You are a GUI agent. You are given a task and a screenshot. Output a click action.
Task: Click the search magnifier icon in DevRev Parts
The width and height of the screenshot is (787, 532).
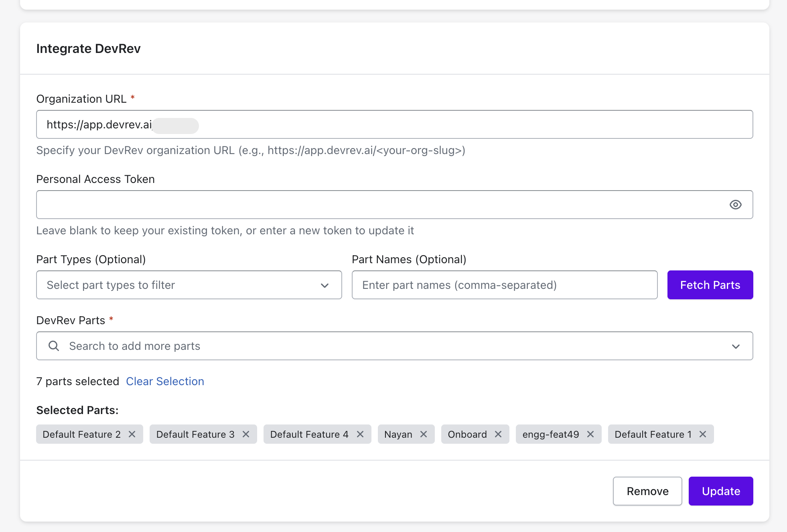54,346
